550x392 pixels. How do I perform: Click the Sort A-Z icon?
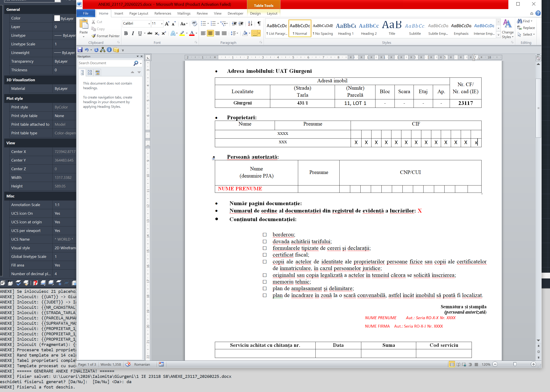250,23
